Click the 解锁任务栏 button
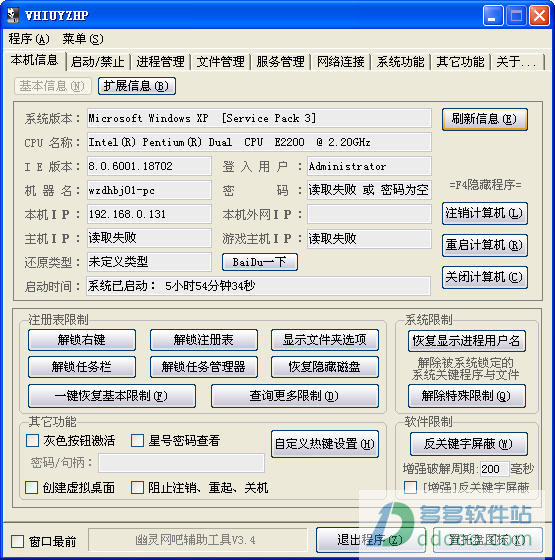 82,367
